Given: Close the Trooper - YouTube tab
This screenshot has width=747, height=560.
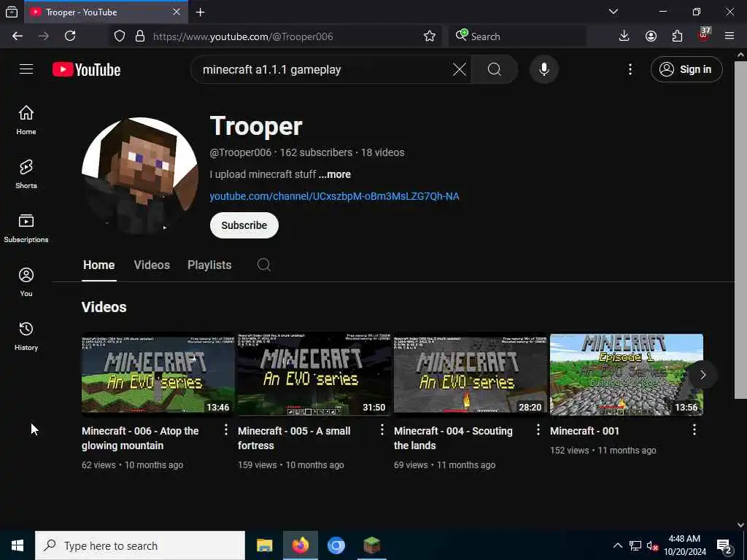Looking at the screenshot, I should [177, 12].
